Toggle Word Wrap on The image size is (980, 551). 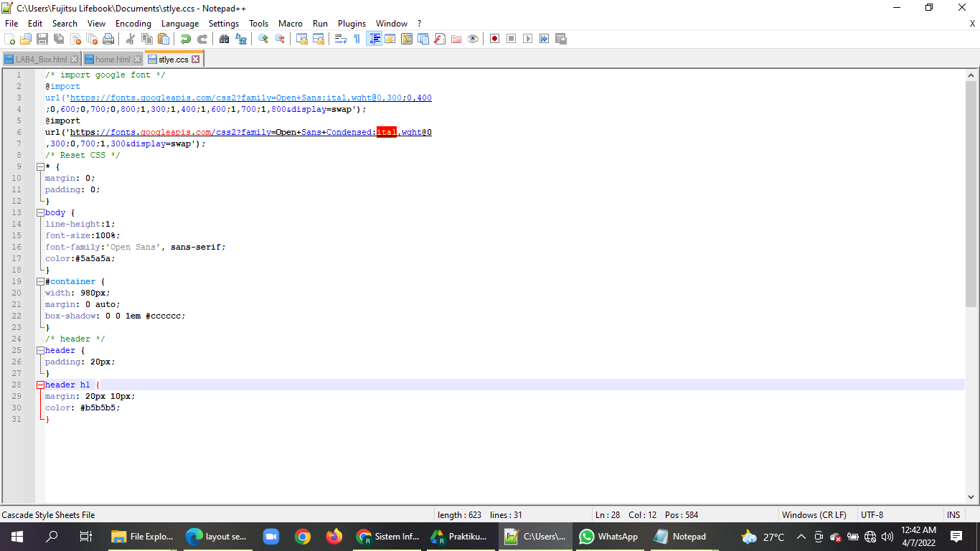click(339, 39)
